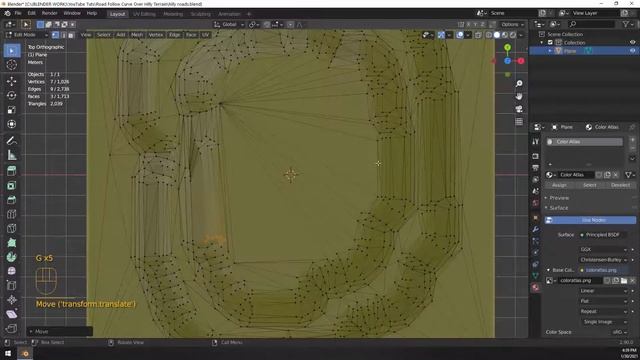Click the viewport pan hand icon
Screen dimensions: 640x360
pos(519,96)
